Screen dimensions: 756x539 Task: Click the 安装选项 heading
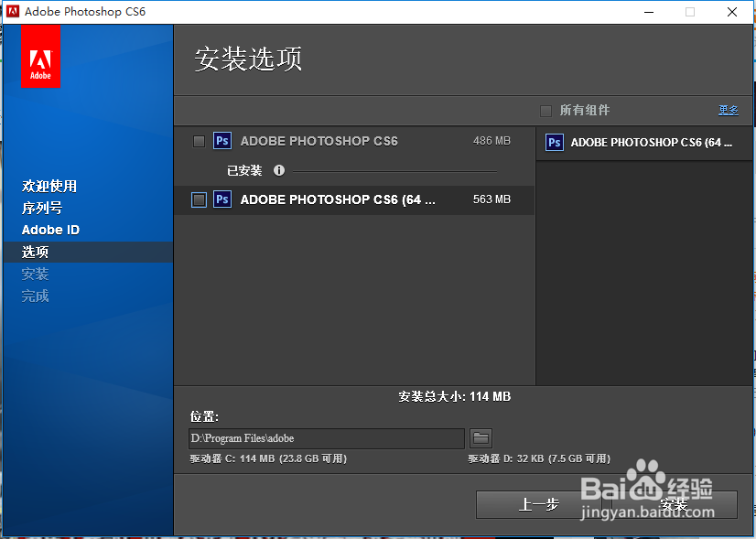click(x=248, y=59)
